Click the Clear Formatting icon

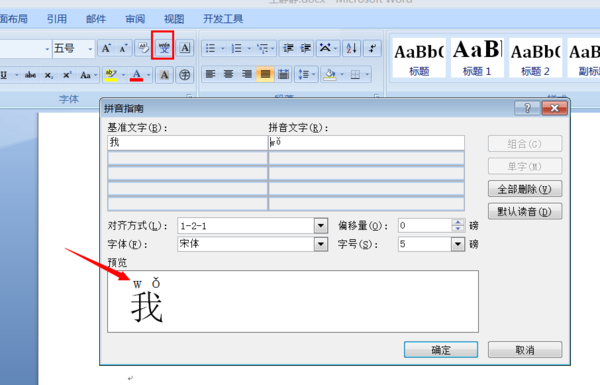coord(143,48)
